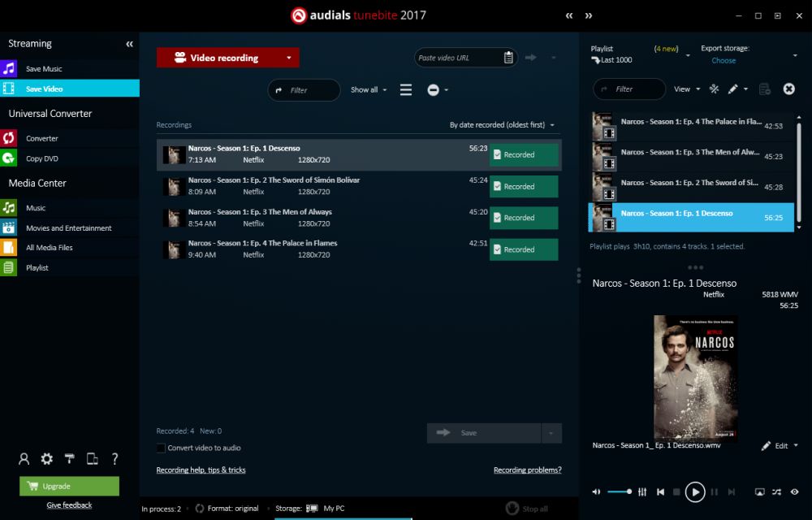Screen dimensions: 812x520
Task: Click the Paste video URL field
Action: [x=458, y=58]
